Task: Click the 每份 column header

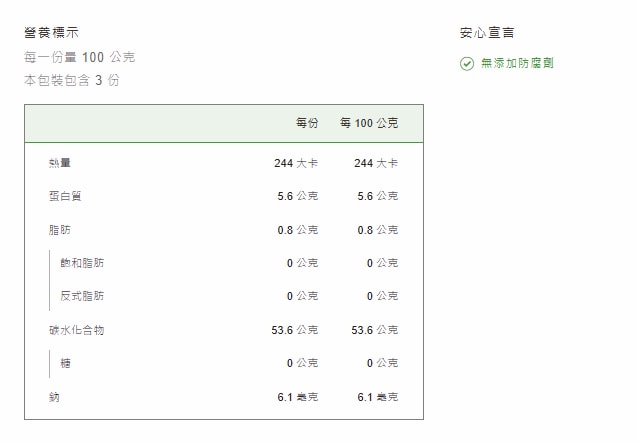Action: pyautogui.click(x=306, y=123)
